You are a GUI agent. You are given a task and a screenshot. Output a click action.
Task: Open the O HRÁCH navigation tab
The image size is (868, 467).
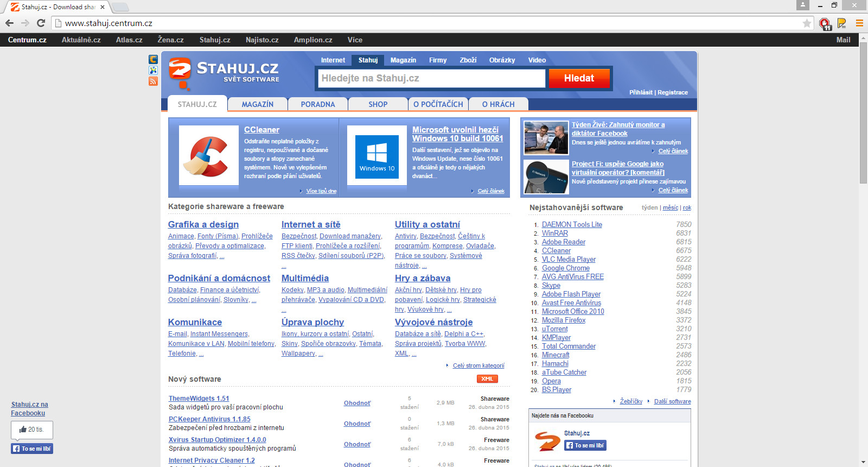coord(498,104)
